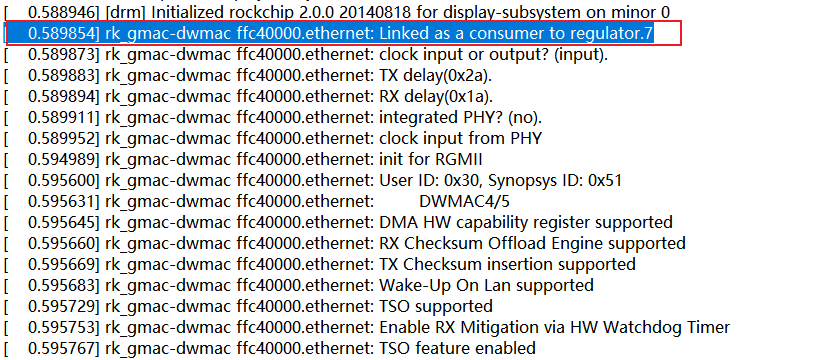The image size is (829, 360).
Task: Select the 'DWMAC4/5' log line
Action: tap(257, 201)
